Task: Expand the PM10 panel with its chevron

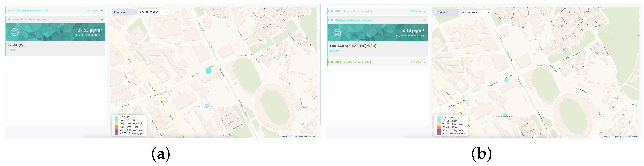Action: (424, 11)
